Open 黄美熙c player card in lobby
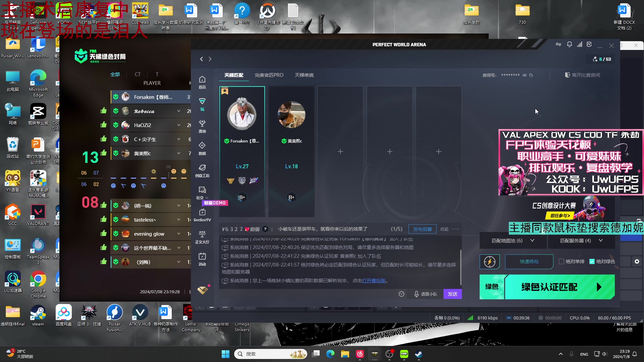 pyautogui.click(x=291, y=152)
